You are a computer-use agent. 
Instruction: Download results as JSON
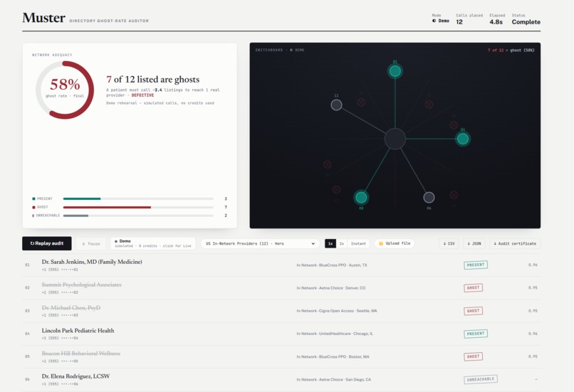tap(474, 243)
